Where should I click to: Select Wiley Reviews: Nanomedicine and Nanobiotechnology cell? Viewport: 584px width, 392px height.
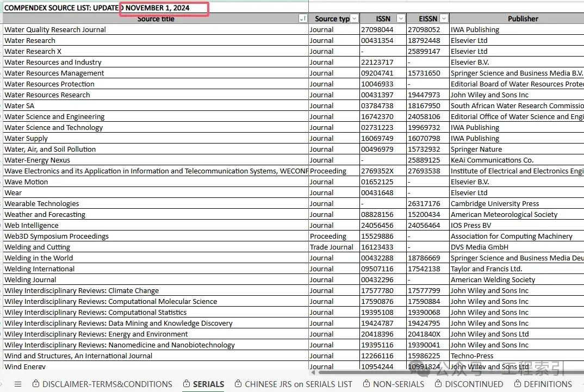coord(156,345)
